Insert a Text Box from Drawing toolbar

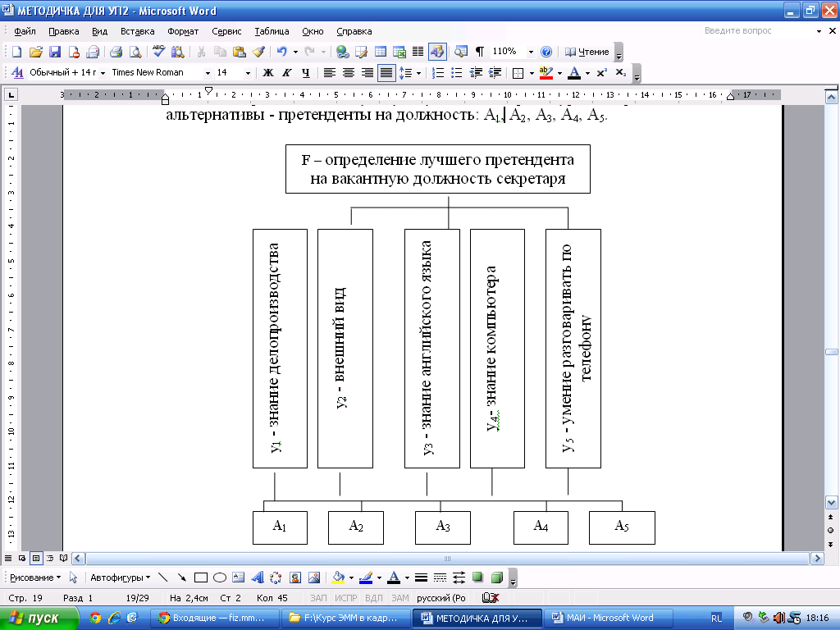point(239,577)
